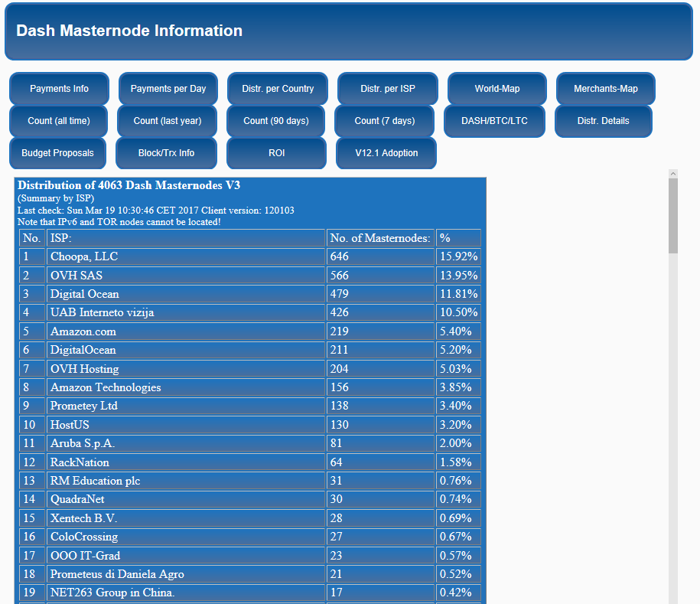
Task: Open the Payments Info page
Action: (x=59, y=89)
